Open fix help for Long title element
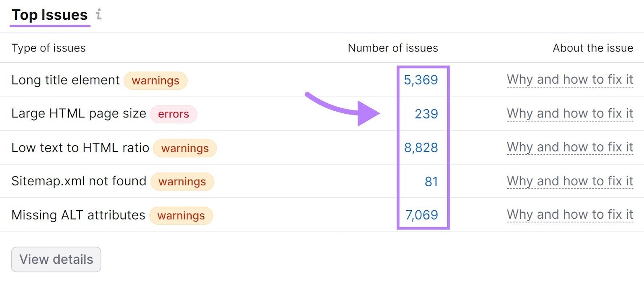This screenshot has width=644, height=285. click(x=570, y=80)
